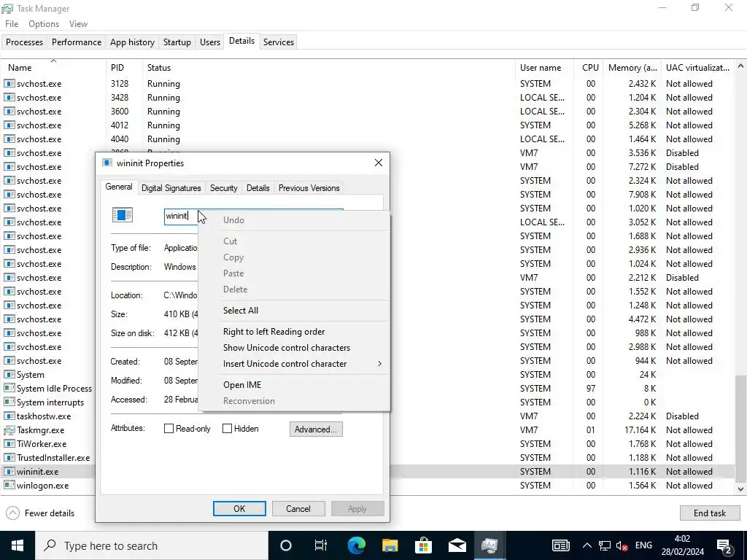Click the Advanced... attributes button

(x=316, y=429)
